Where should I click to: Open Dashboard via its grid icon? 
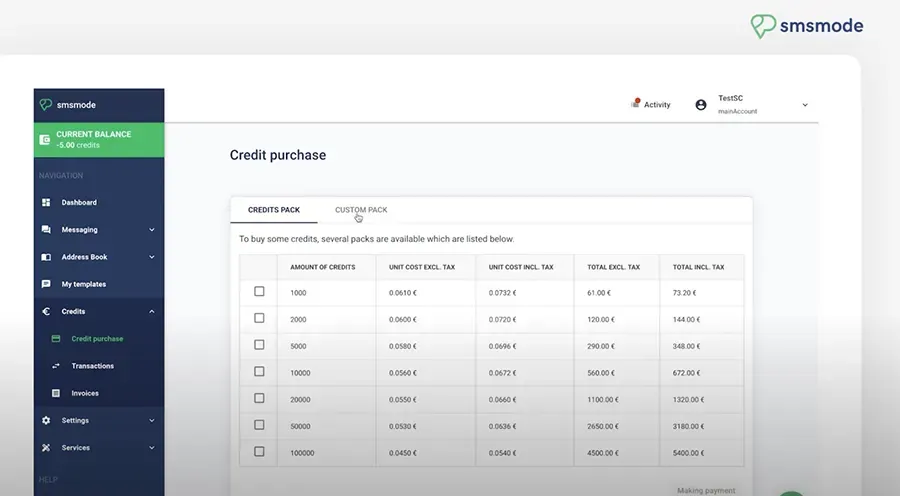pyautogui.click(x=46, y=202)
